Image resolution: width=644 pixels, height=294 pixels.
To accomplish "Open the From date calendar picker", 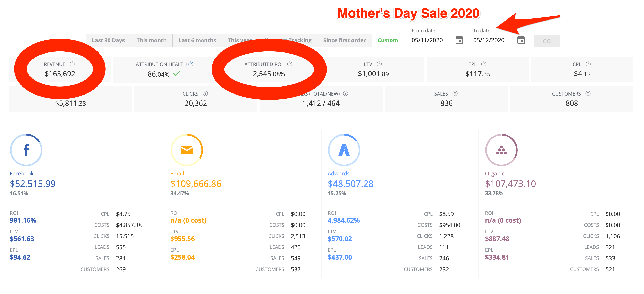I will coord(459,40).
